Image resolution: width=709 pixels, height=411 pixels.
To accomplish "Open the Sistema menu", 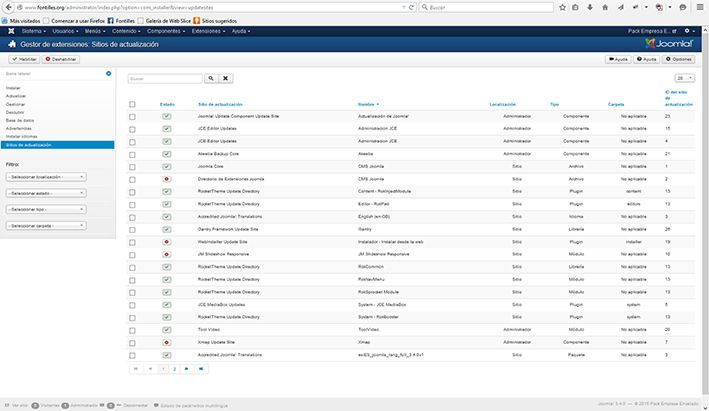I will tap(33, 31).
